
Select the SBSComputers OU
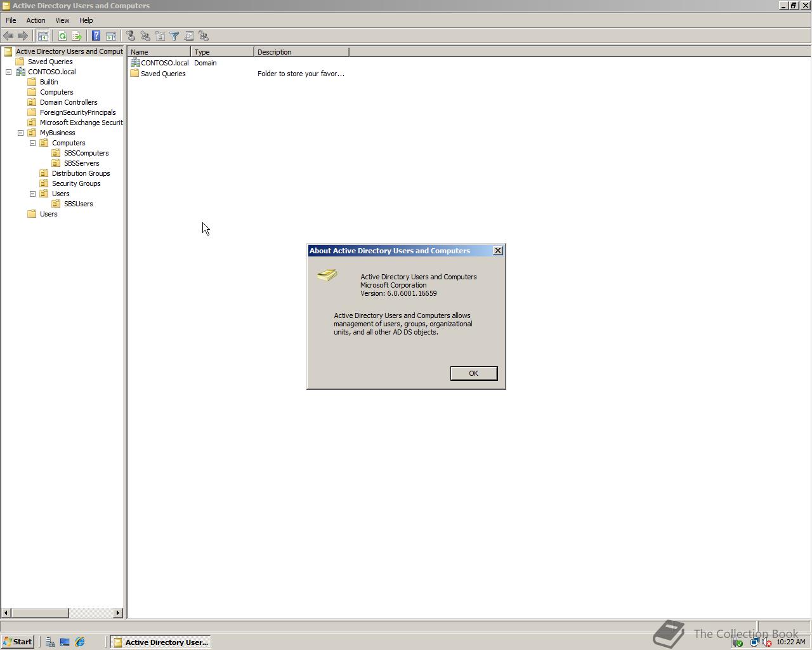pyautogui.click(x=86, y=153)
